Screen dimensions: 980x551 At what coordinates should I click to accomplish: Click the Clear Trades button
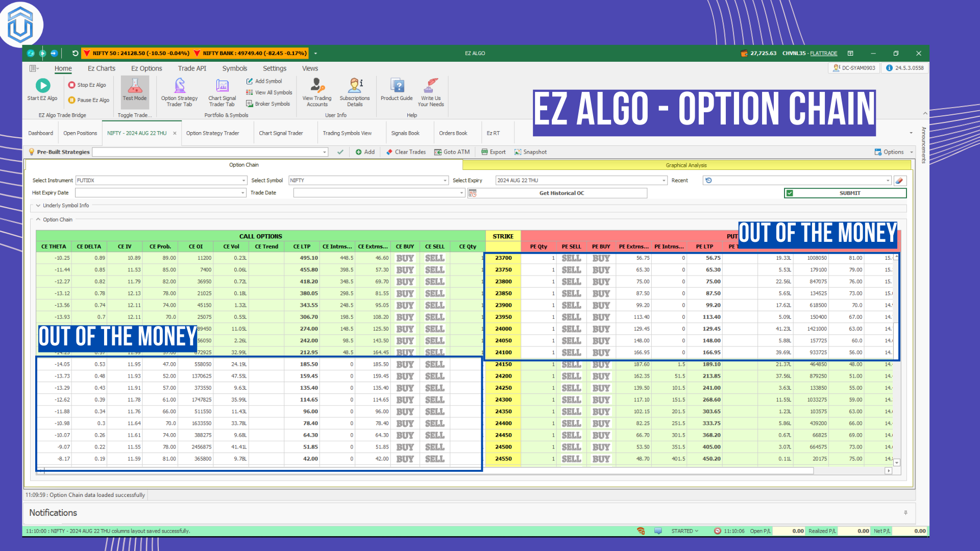tap(407, 152)
